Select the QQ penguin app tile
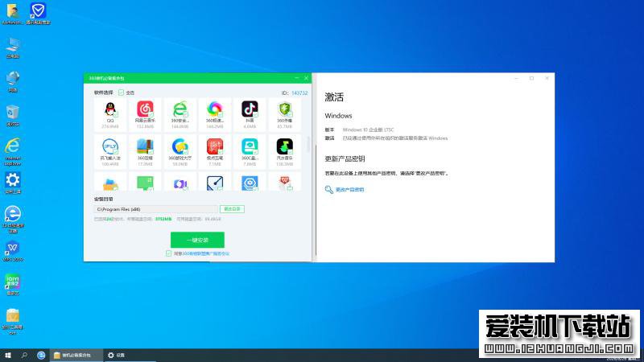 pyautogui.click(x=110, y=114)
